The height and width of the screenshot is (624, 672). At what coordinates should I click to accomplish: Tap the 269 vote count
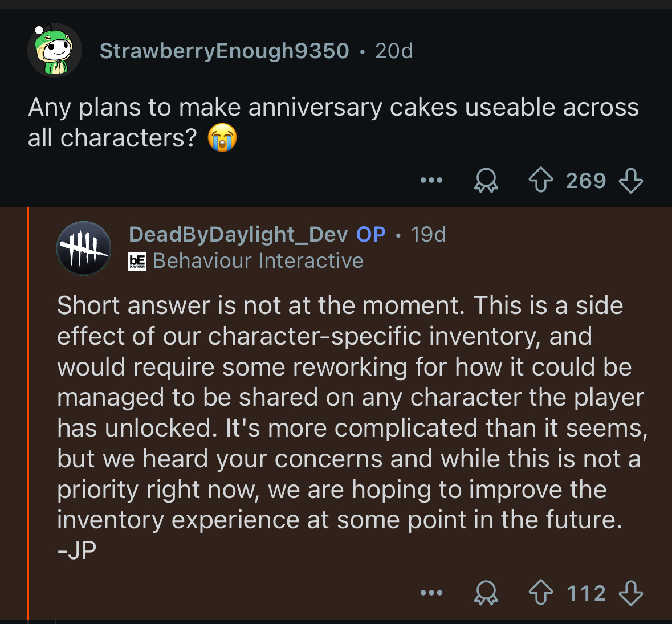click(585, 181)
